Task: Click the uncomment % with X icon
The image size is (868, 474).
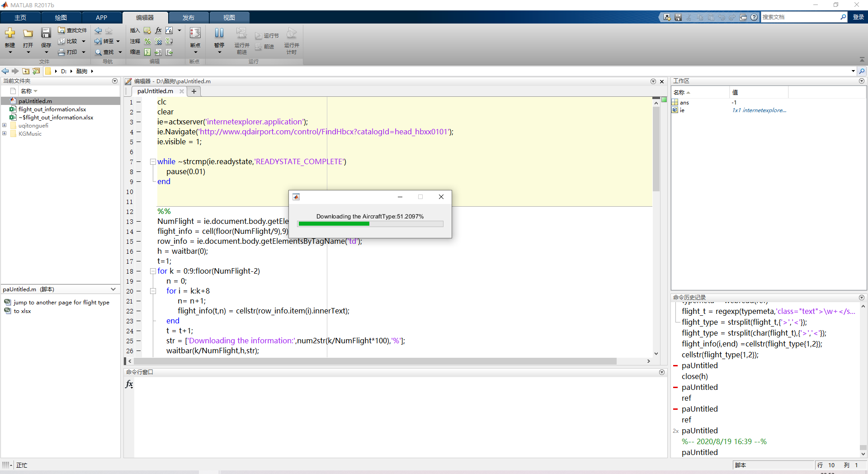Action: [x=158, y=41]
